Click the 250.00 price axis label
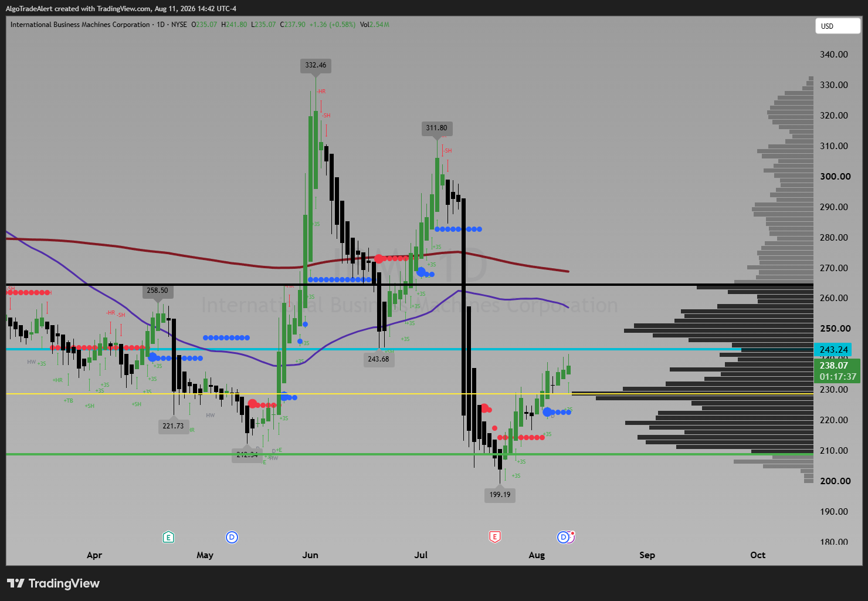 coord(834,329)
